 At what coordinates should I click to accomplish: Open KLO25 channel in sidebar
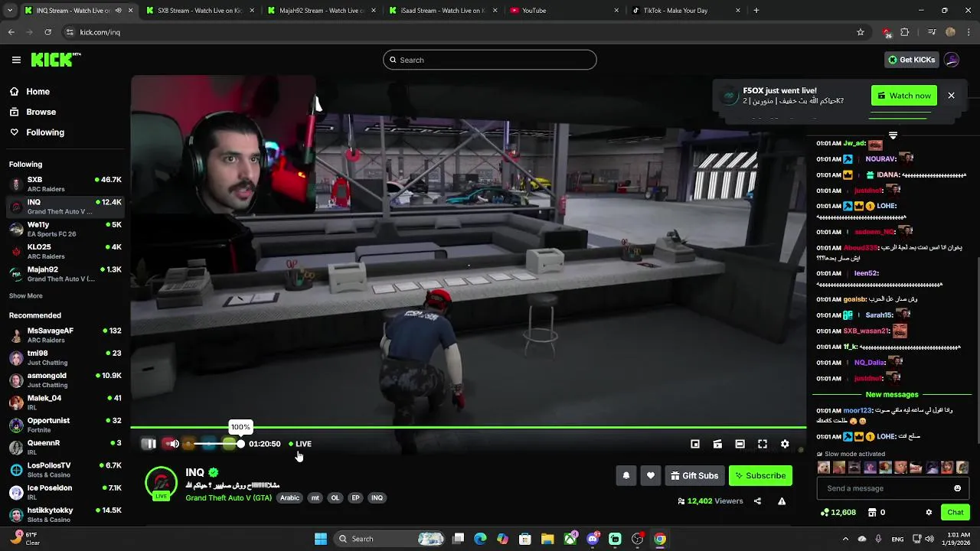click(x=65, y=252)
